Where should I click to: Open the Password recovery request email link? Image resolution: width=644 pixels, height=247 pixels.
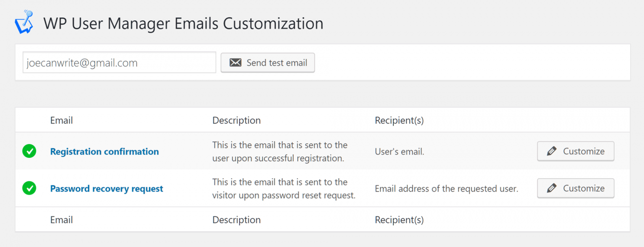coord(107,189)
